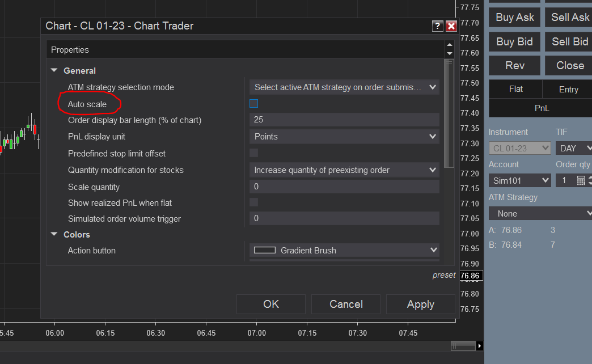Click the chart scroll right arrow
Image resolution: width=592 pixels, height=364 pixels.
(x=480, y=346)
